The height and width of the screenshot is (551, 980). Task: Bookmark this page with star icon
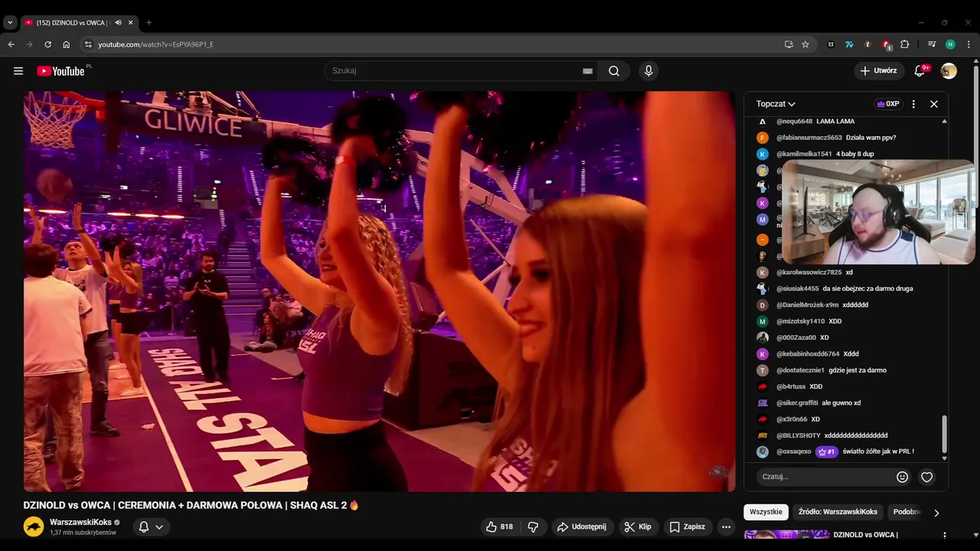pos(805,44)
